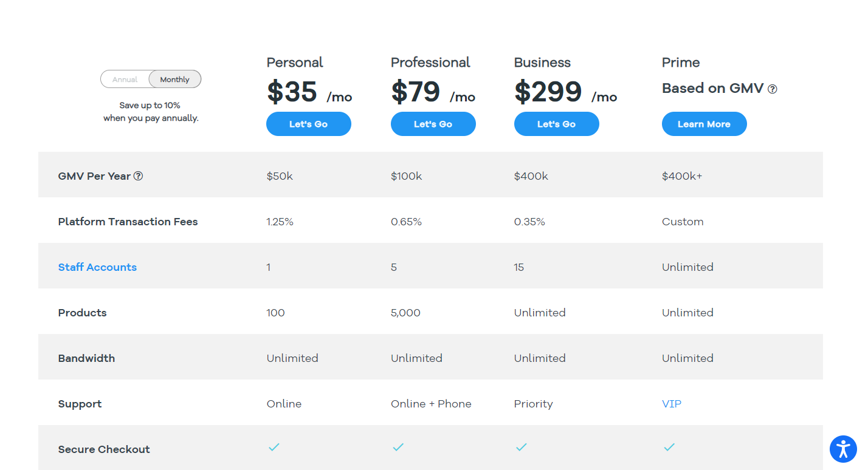Click Secure Checkout checkmark in Personal column
Image resolution: width=868 pixels, height=470 pixels.
pyautogui.click(x=274, y=447)
